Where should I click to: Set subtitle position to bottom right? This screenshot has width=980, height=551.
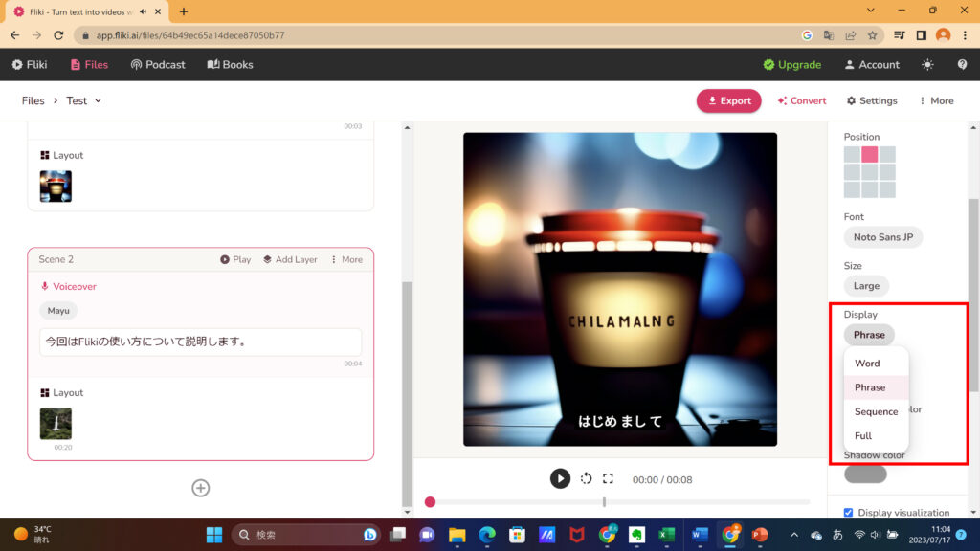click(x=887, y=189)
